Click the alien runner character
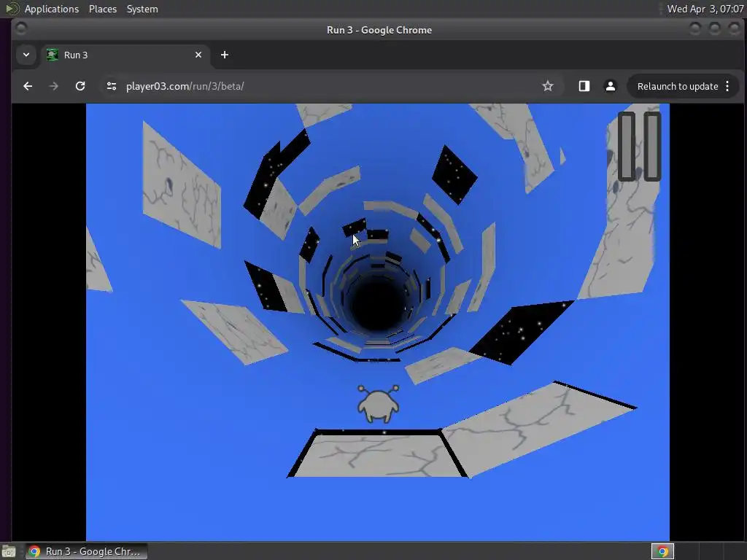The width and height of the screenshot is (747, 560). click(x=379, y=404)
